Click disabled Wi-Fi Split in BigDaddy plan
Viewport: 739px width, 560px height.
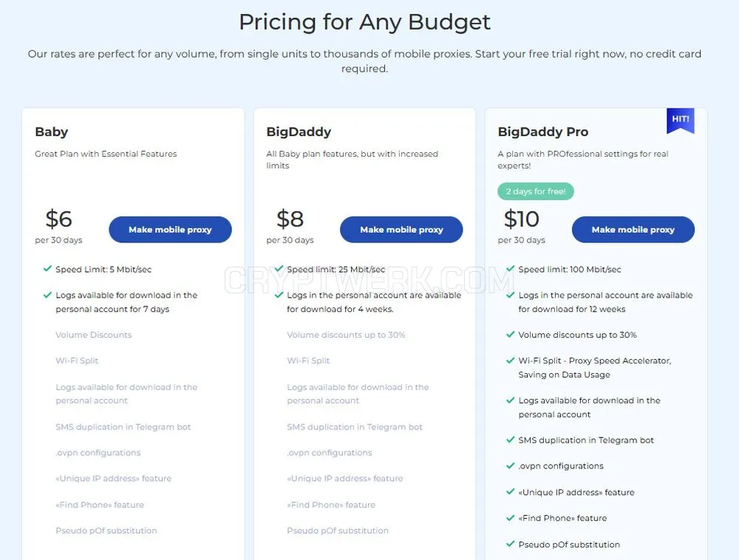coord(308,361)
